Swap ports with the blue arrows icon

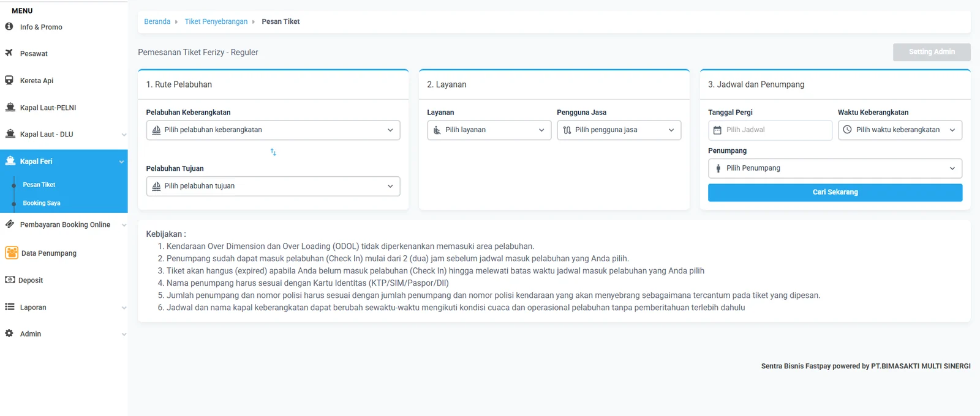(273, 152)
